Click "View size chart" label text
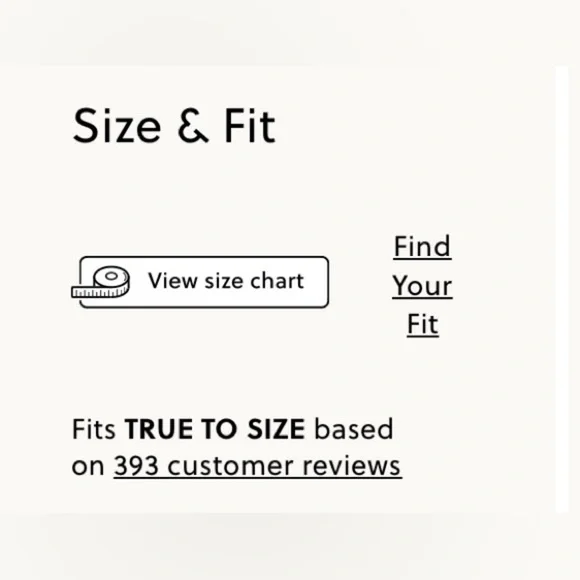580x580 pixels. click(226, 280)
